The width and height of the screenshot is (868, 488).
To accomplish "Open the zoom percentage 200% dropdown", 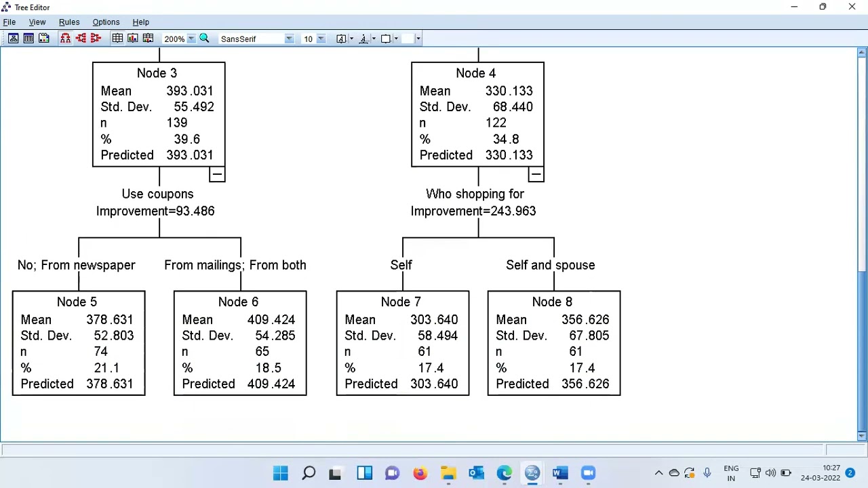I will coord(191,39).
